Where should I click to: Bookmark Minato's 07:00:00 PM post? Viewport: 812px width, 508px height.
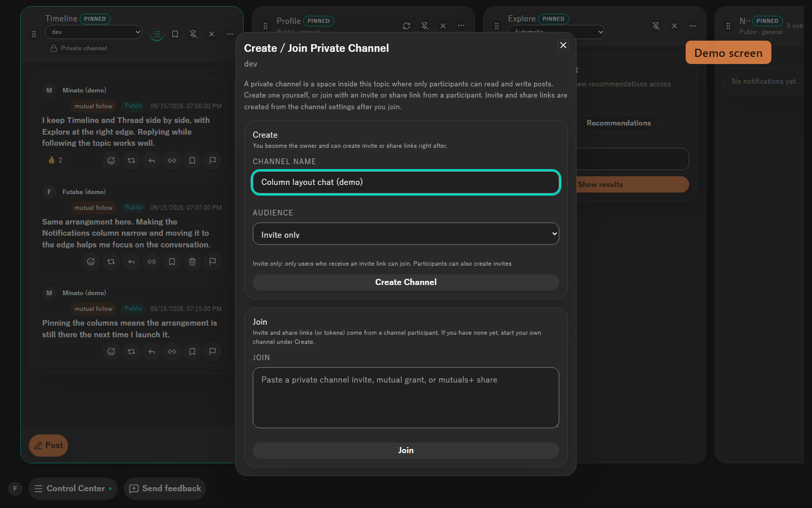point(192,161)
